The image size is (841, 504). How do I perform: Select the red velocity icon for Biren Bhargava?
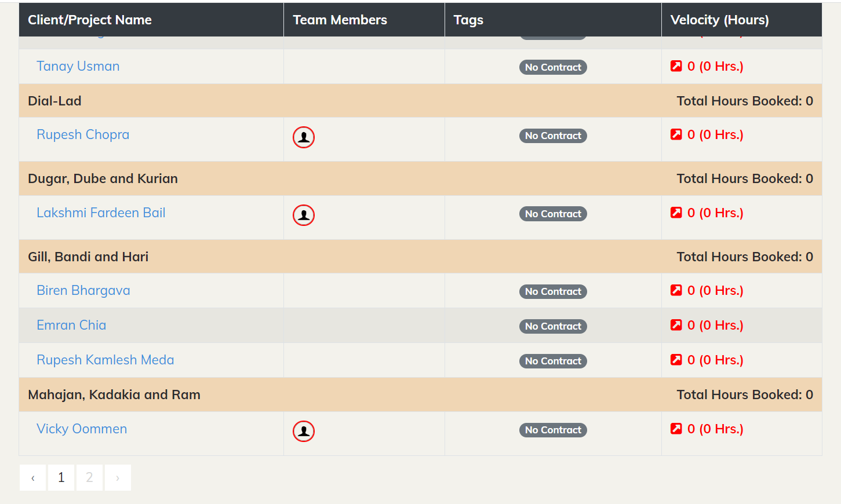point(676,290)
